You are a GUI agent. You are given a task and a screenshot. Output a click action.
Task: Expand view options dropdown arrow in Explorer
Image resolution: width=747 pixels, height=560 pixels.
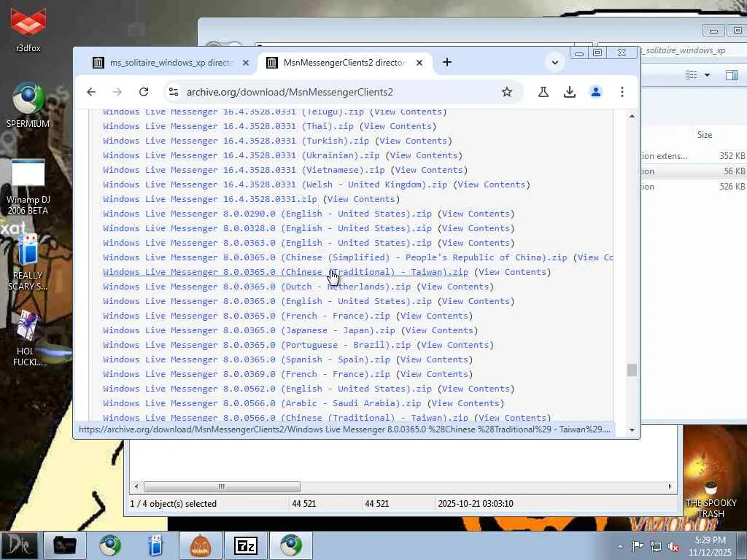(707, 75)
